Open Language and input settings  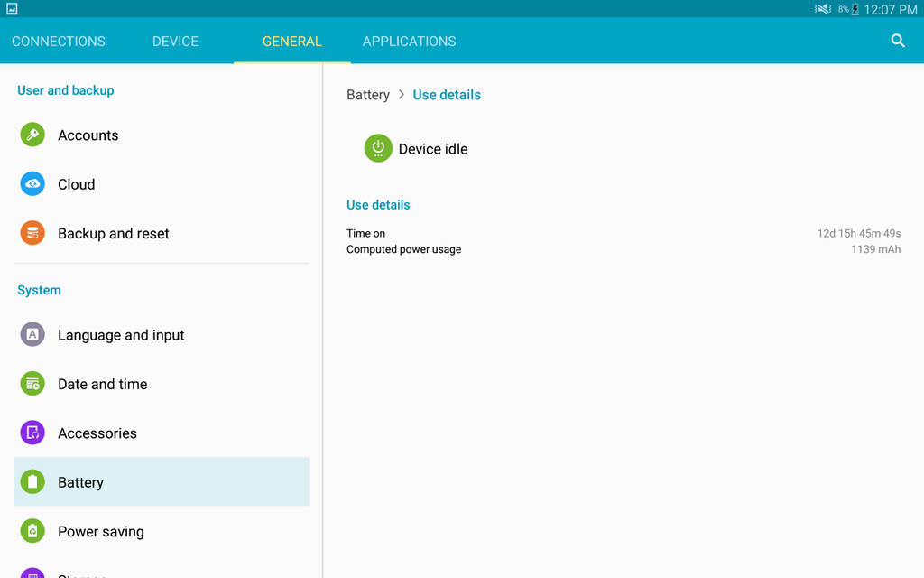(162, 334)
